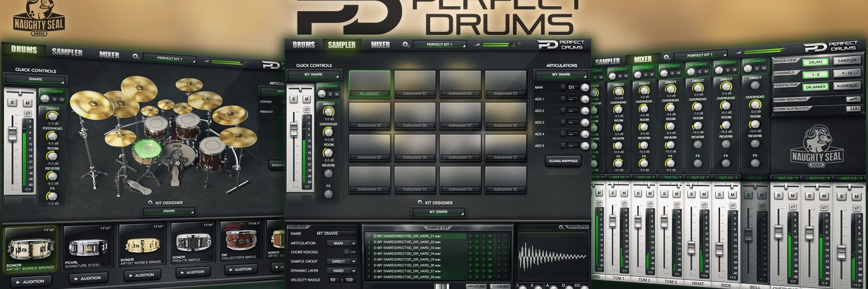The height and width of the screenshot is (289, 868).
Task: Click the Envelopes gear icon
Action: [x=561, y=227]
